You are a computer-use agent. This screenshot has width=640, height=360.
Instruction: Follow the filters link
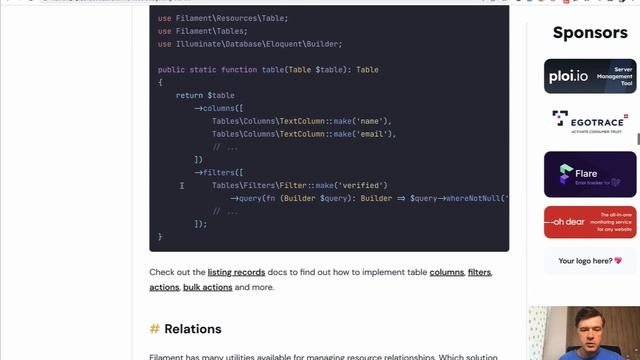(x=479, y=272)
